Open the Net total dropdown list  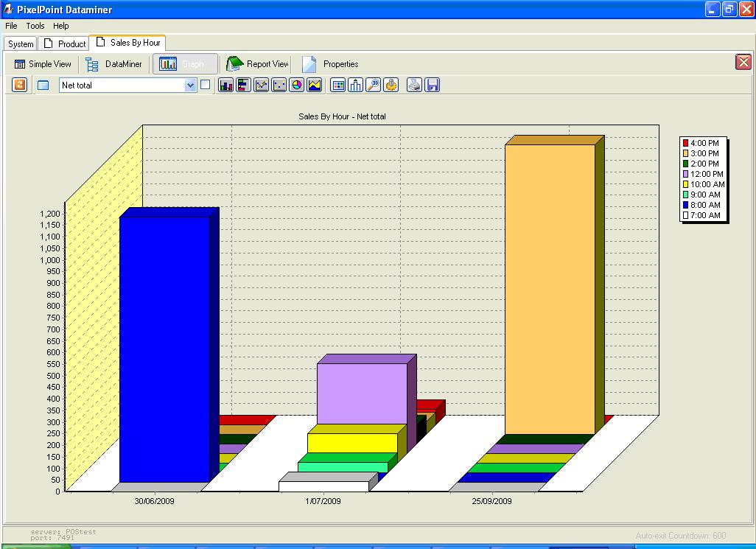click(191, 85)
